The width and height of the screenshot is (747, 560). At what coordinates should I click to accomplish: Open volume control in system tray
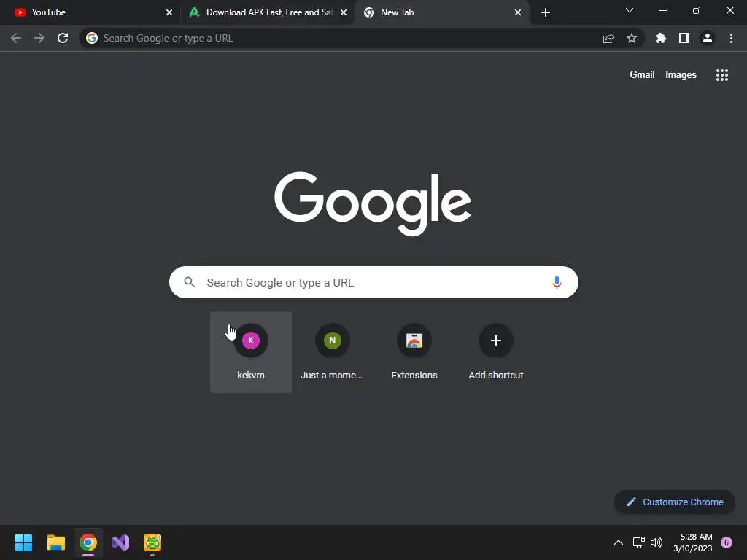tap(657, 542)
